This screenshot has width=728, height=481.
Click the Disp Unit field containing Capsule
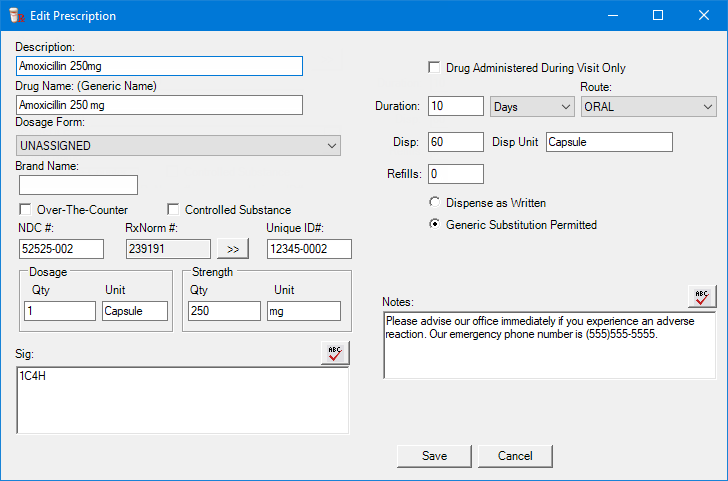[609, 142]
